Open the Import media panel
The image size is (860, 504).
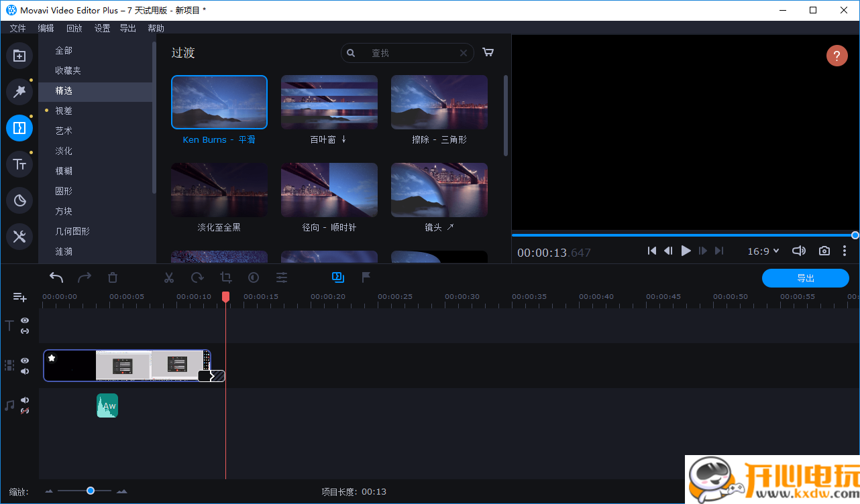(19, 56)
